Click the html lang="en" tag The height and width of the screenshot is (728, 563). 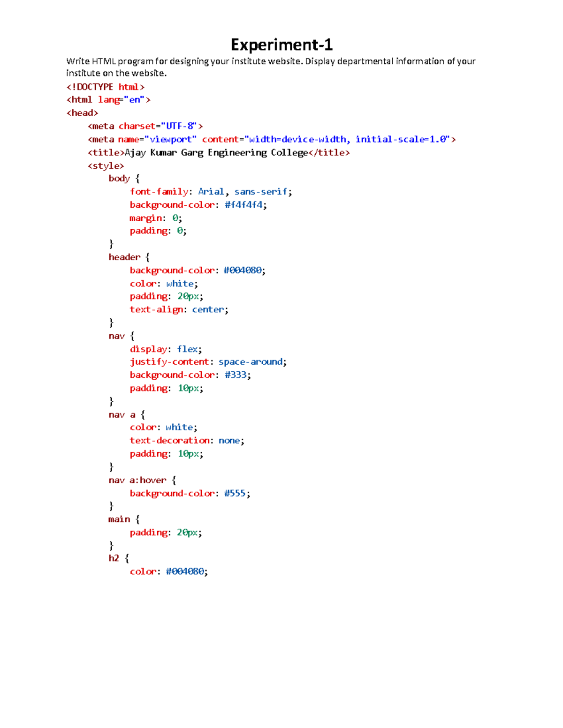(x=108, y=100)
